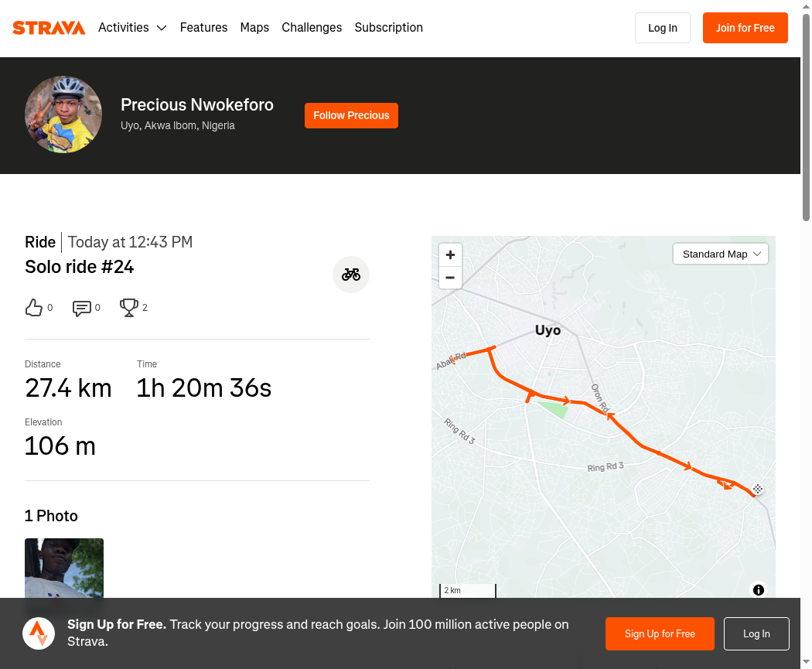
Task: Zoom out on the map
Action: coord(450,278)
